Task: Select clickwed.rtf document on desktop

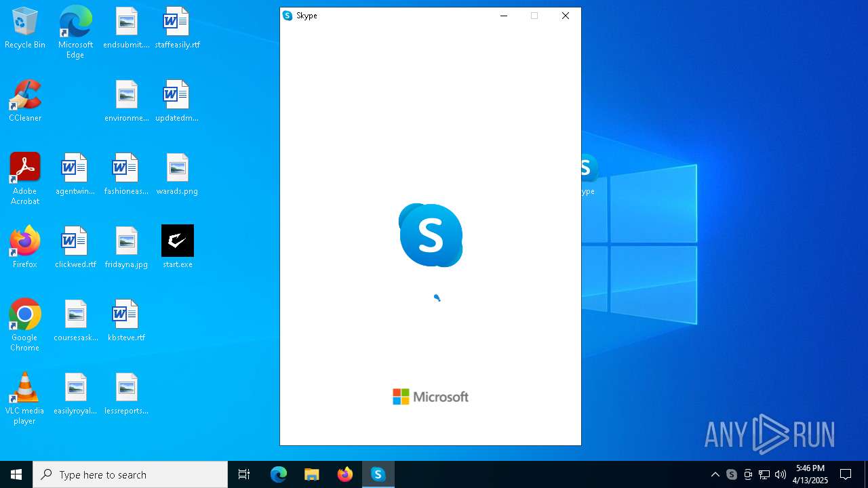Action: (75, 248)
